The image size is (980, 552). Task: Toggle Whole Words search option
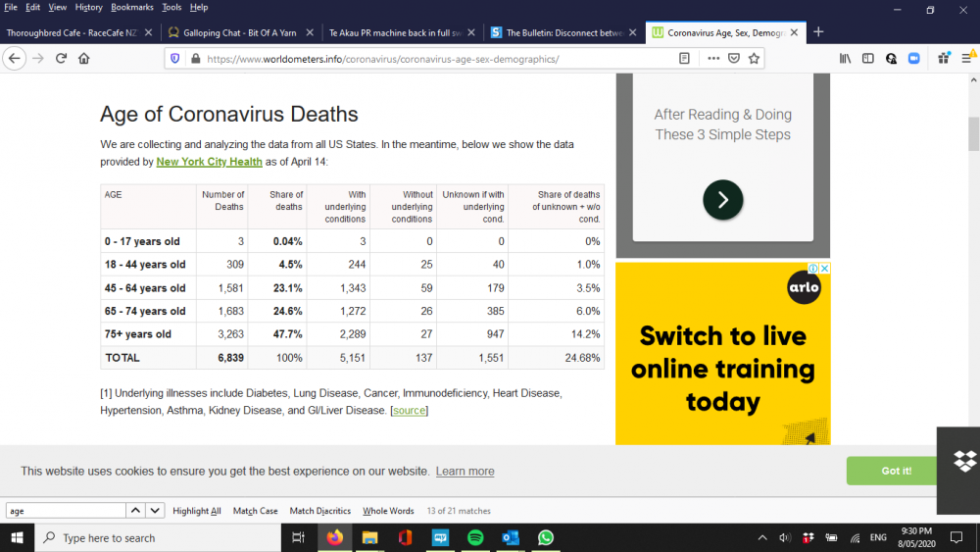pos(388,511)
